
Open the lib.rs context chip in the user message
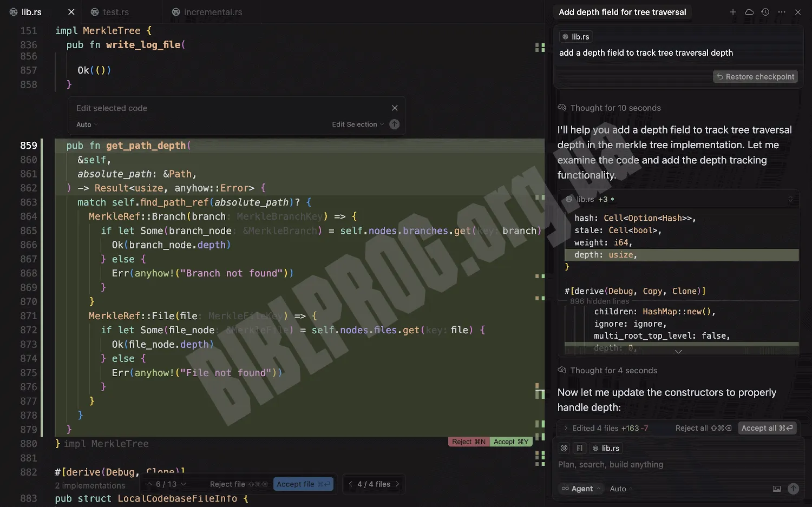coord(576,37)
